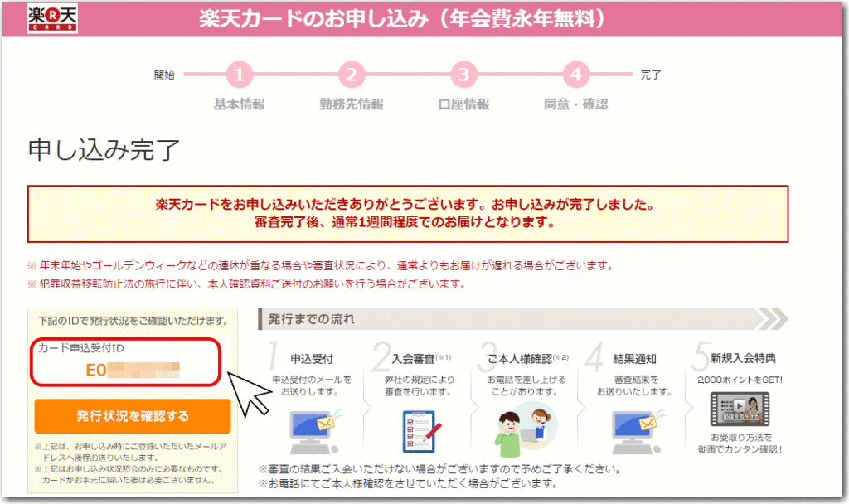The height and width of the screenshot is (504, 849).
Task: Click the page title 楽天カードのお申し込み banner text
Action: click(401, 19)
